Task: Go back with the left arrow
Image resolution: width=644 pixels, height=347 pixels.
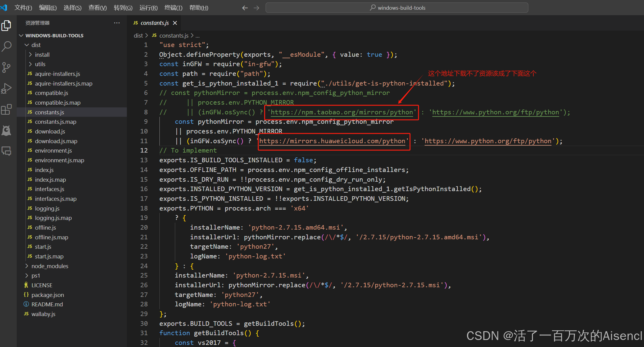Action: 245,8
